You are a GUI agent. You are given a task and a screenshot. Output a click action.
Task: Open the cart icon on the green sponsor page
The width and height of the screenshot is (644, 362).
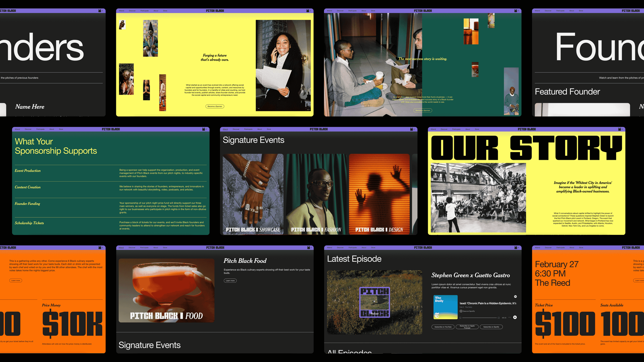coord(515,11)
